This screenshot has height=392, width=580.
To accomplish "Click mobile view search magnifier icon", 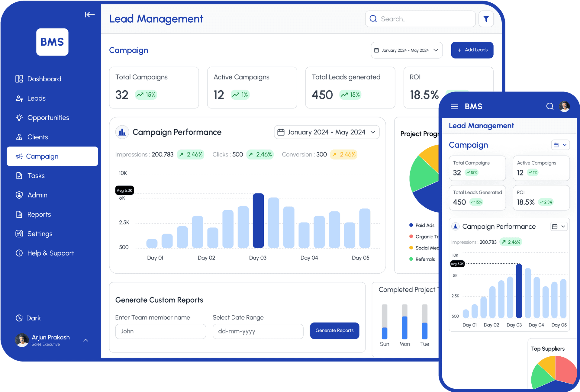I will pyautogui.click(x=549, y=106).
